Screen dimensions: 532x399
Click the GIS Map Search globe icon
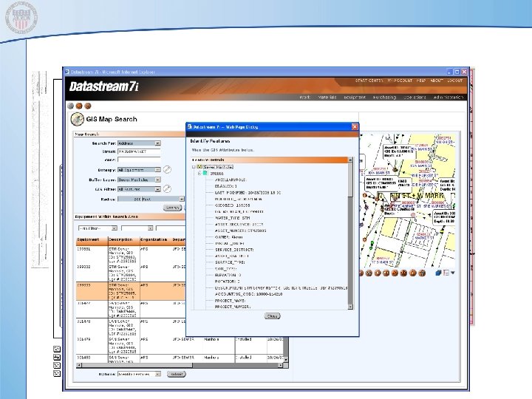[x=77, y=119]
